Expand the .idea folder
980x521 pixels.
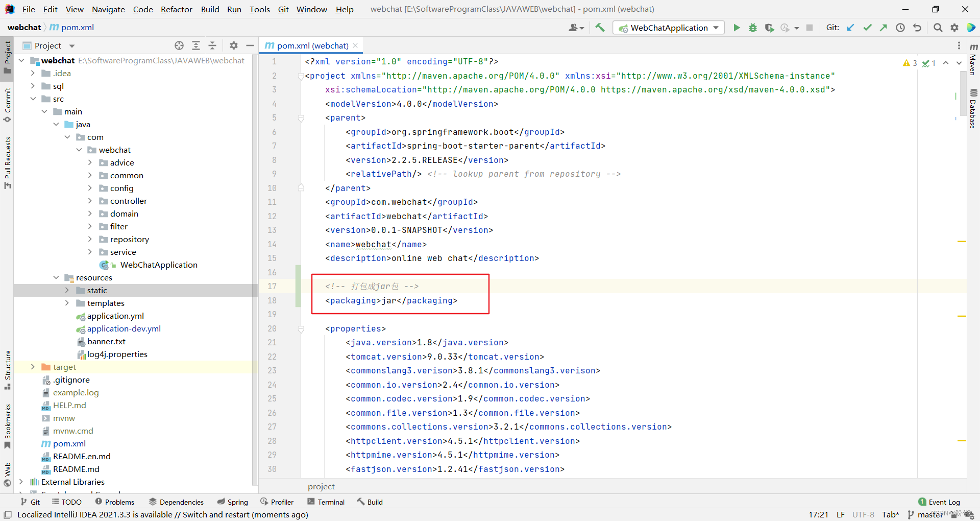(x=33, y=73)
